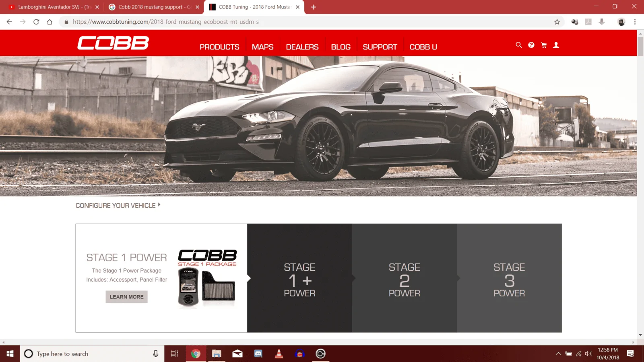Open a new browser tab

pyautogui.click(x=314, y=7)
